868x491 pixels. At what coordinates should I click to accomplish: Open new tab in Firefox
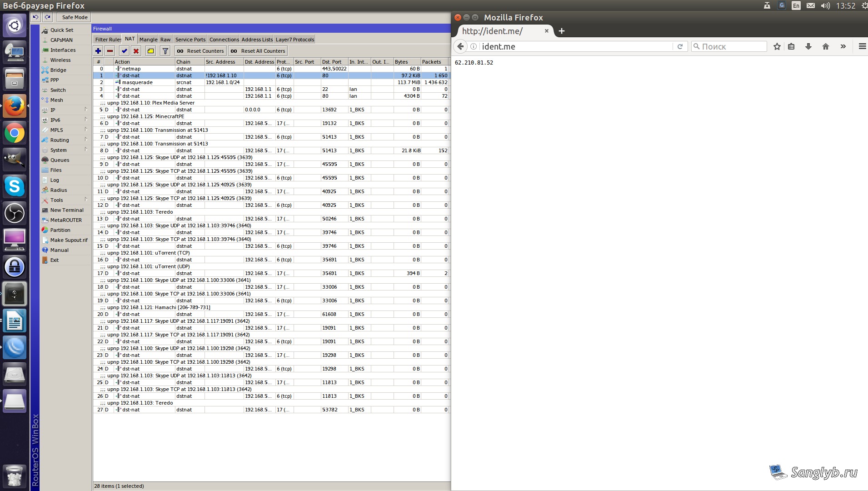562,31
